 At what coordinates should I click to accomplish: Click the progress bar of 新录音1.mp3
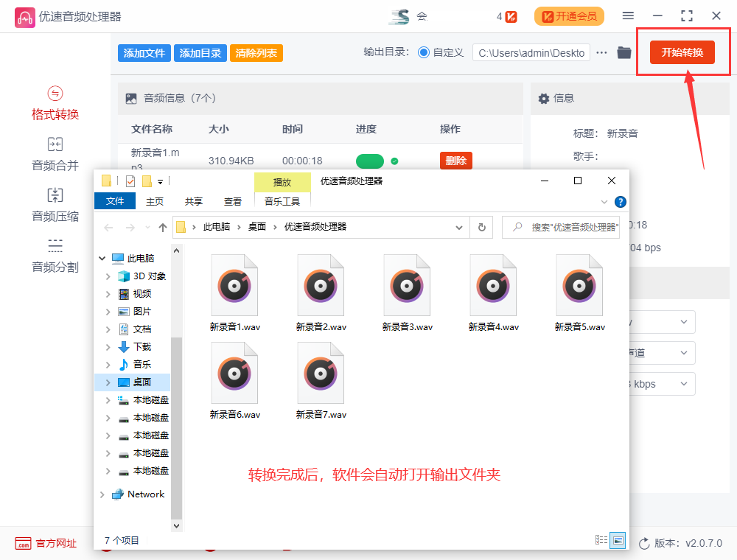tap(370, 161)
